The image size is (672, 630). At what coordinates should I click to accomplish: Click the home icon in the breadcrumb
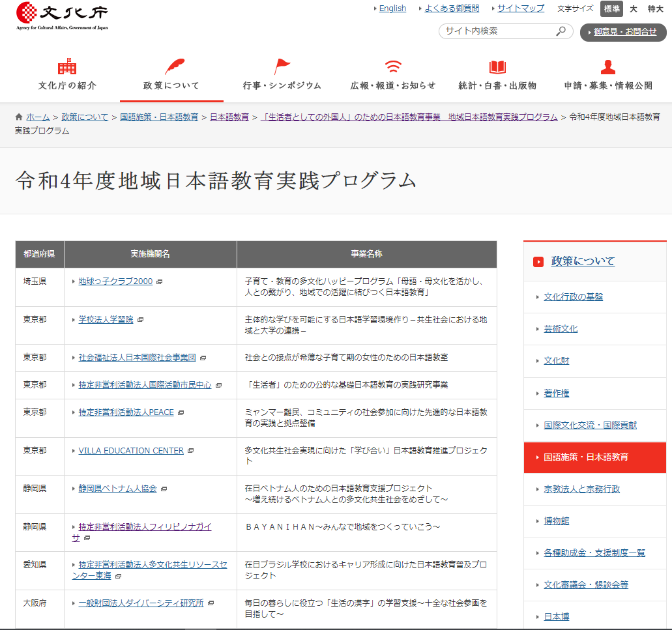(x=20, y=117)
